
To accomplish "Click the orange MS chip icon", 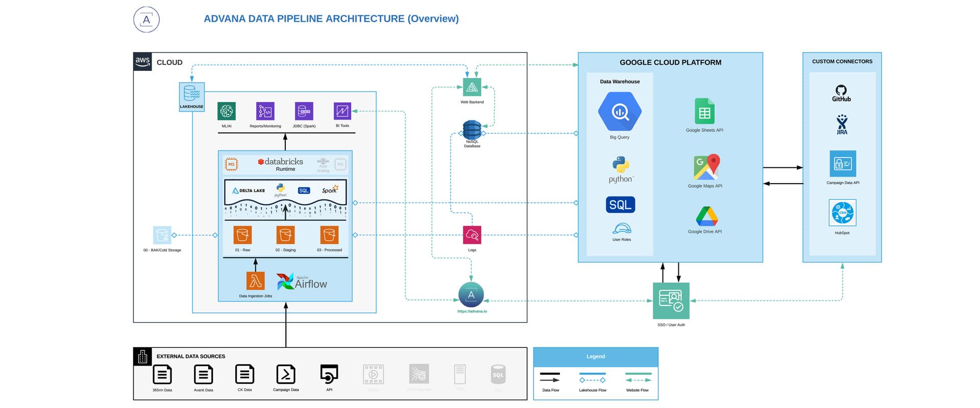I will pos(231,164).
